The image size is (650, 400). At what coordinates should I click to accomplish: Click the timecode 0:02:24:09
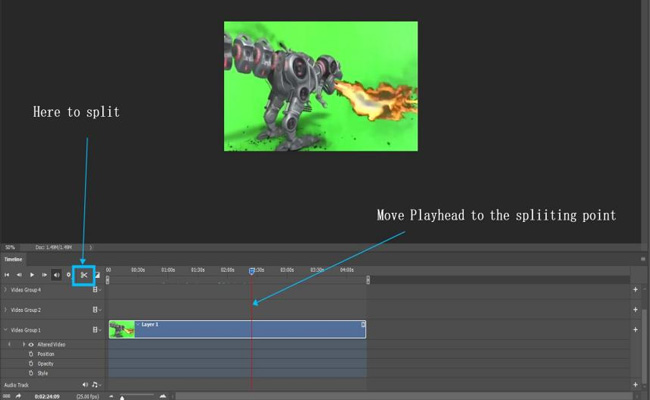pyautogui.click(x=47, y=397)
